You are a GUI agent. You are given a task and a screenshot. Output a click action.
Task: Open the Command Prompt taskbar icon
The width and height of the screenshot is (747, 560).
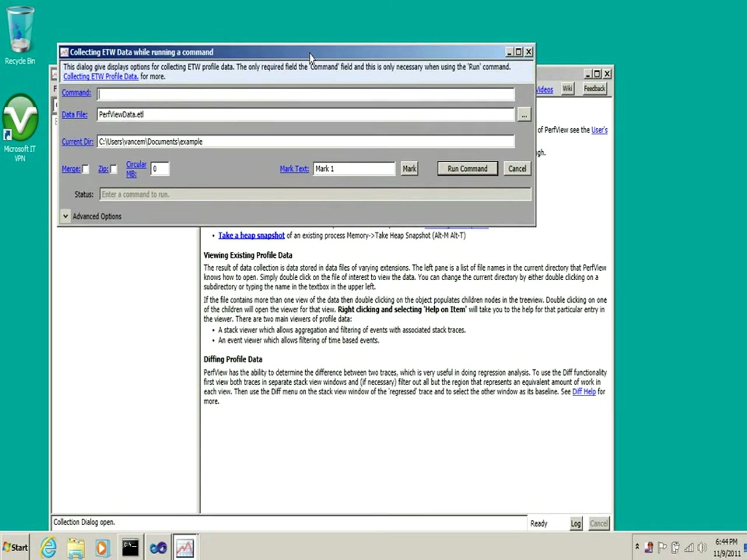(130, 547)
